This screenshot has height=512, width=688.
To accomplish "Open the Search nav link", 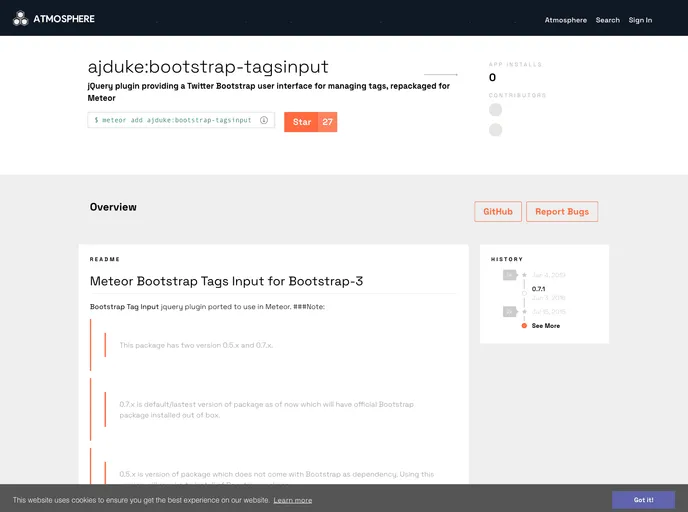I will tap(608, 20).
